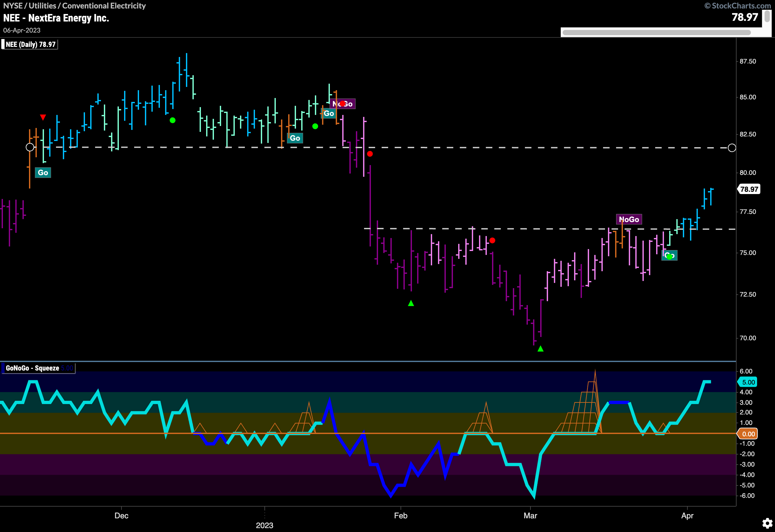The image size is (775, 532).
Task: Select the upper January Go signal label
Action: point(329,113)
